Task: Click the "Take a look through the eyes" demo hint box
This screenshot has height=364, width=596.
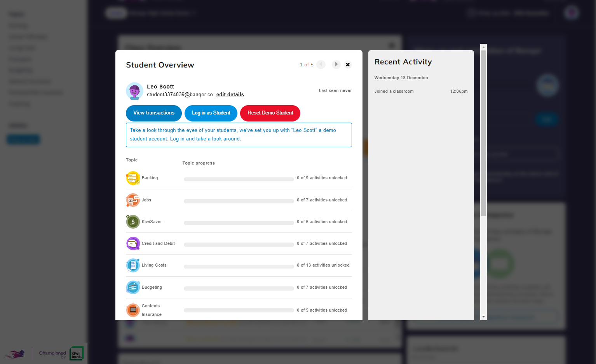Action: (239, 135)
